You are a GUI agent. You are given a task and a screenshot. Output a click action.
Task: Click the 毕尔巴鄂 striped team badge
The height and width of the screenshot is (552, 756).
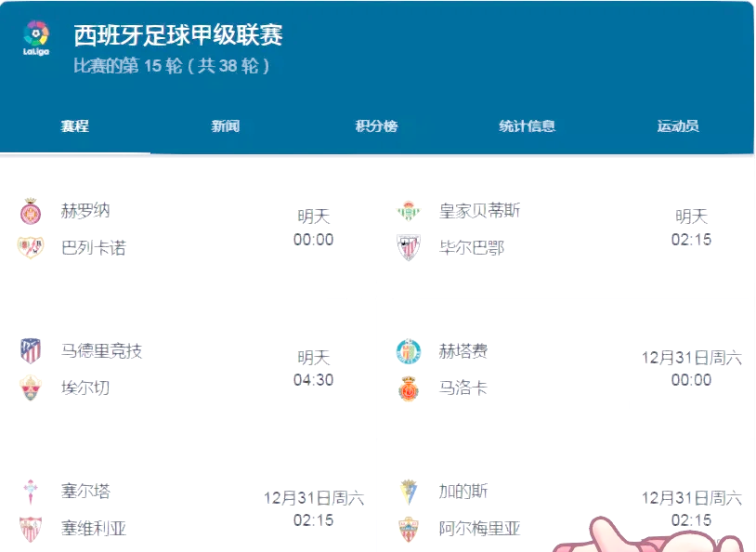coord(409,248)
